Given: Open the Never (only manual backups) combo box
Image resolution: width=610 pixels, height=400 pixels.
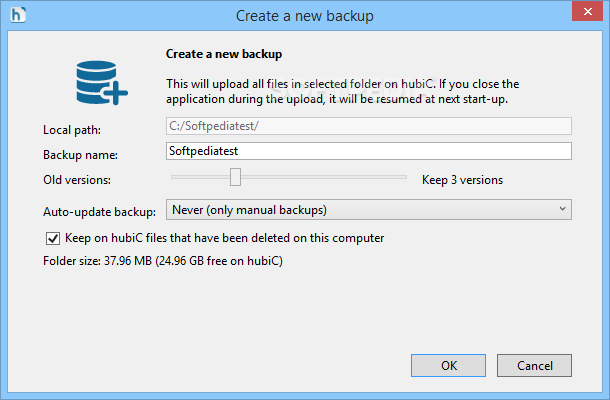Looking at the screenshot, I should pos(368,210).
